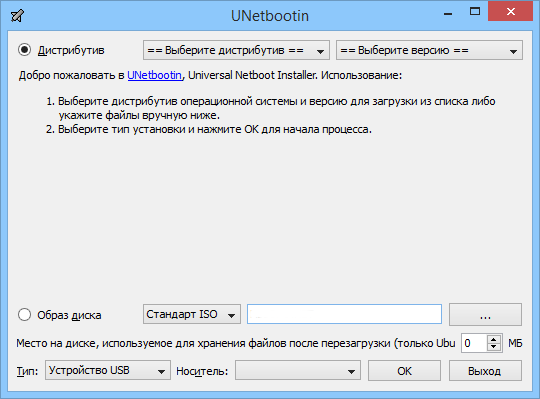Open the Носитель drive dropdown
The height and width of the screenshot is (399, 540).
coord(298,370)
